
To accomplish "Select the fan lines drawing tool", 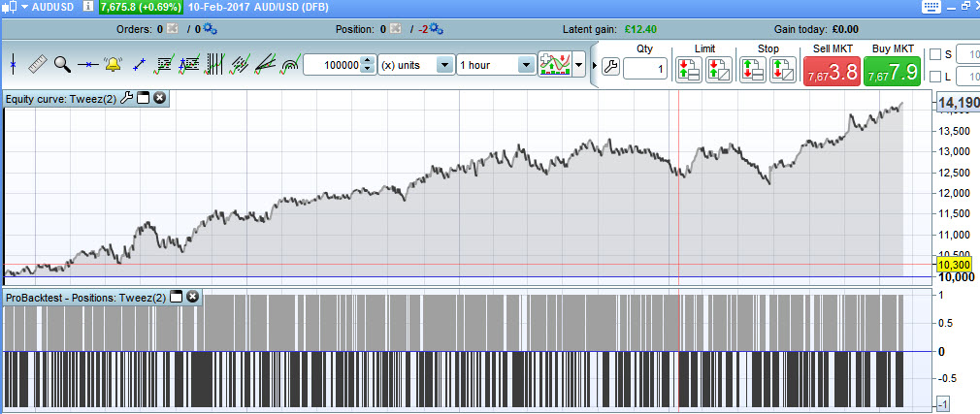I will click(265, 64).
